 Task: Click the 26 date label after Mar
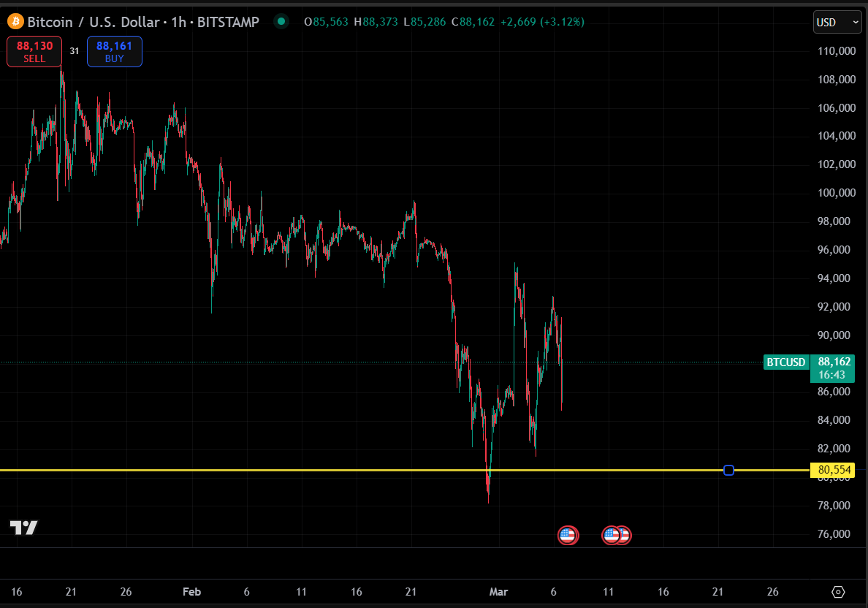pos(772,592)
